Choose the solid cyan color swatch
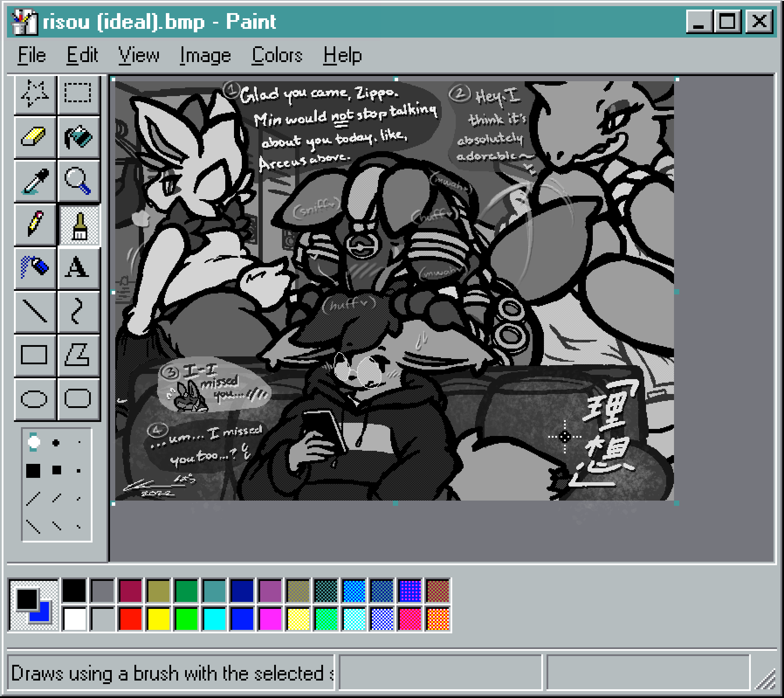 [214, 619]
